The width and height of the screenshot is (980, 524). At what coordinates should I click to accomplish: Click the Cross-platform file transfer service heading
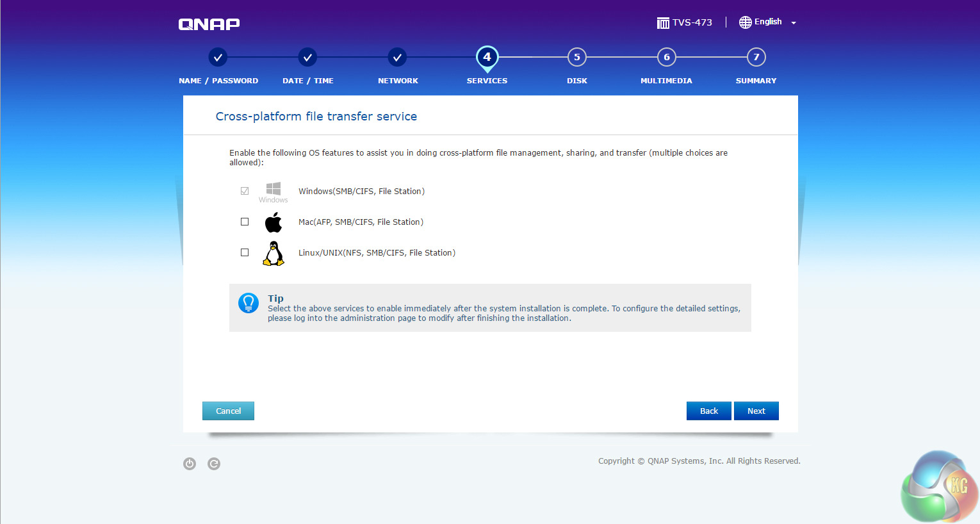pyautogui.click(x=316, y=117)
